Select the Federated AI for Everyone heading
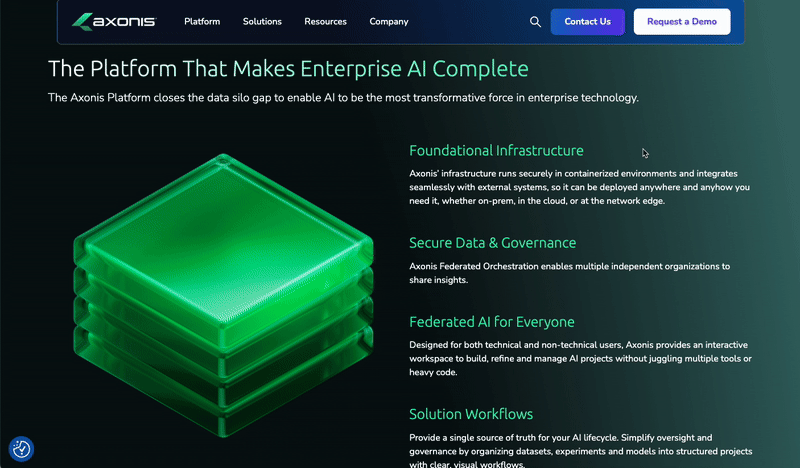The width and height of the screenshot is (800, 468). pyautogui.click(x=492, y=322)
